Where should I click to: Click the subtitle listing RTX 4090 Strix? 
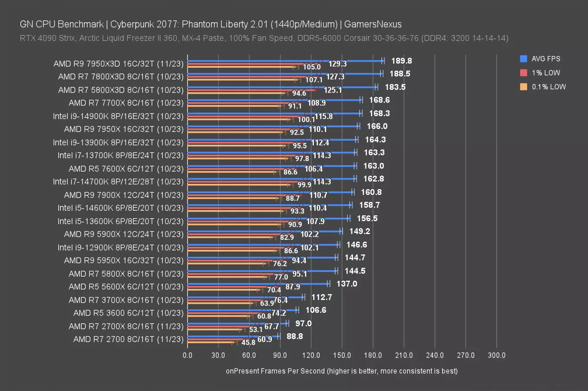(x=264, y=38)
